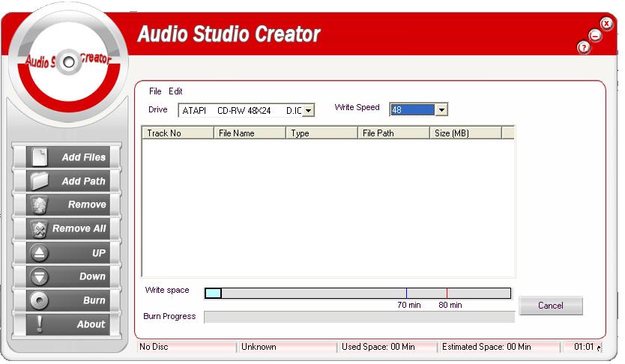The image size is (625, 364).
Task: Select the Add Path label
Action: 83,181
